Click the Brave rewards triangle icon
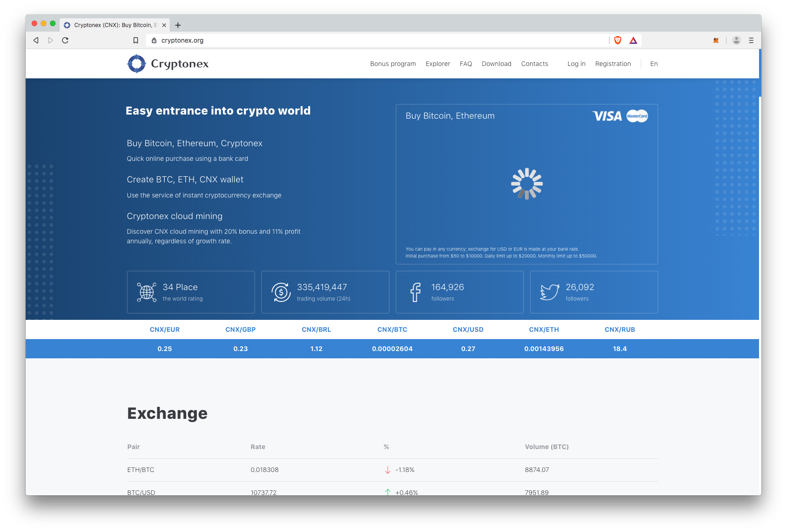 click(x=633, y=40)
